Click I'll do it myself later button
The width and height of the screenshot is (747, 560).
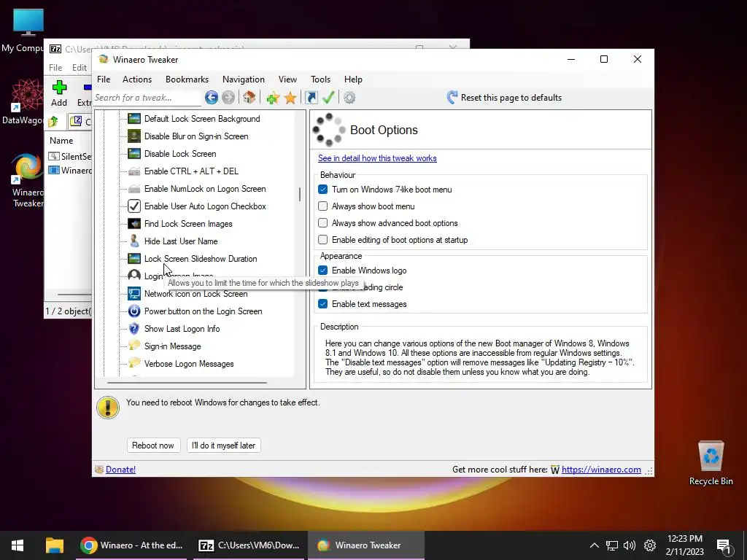(223, 446)
